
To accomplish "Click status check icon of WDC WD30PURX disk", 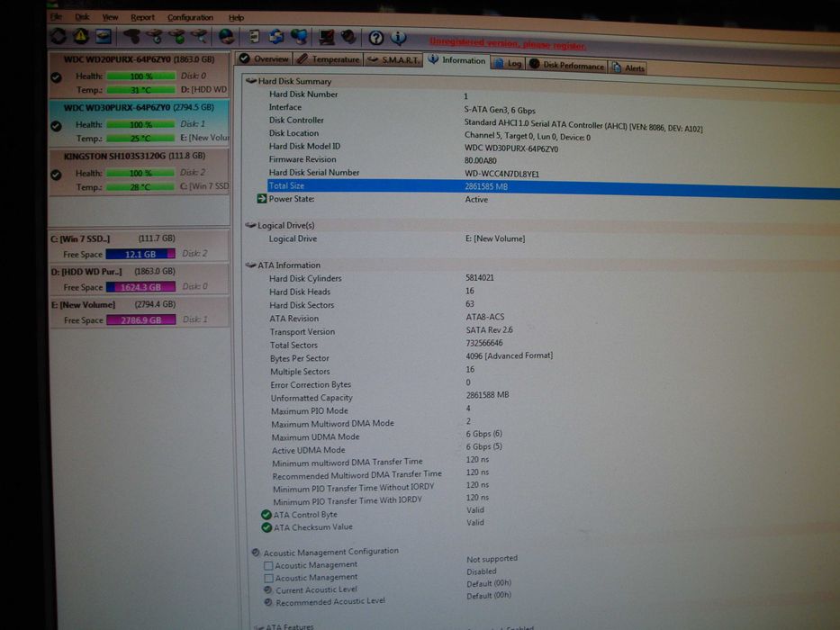I will point(56,126).
